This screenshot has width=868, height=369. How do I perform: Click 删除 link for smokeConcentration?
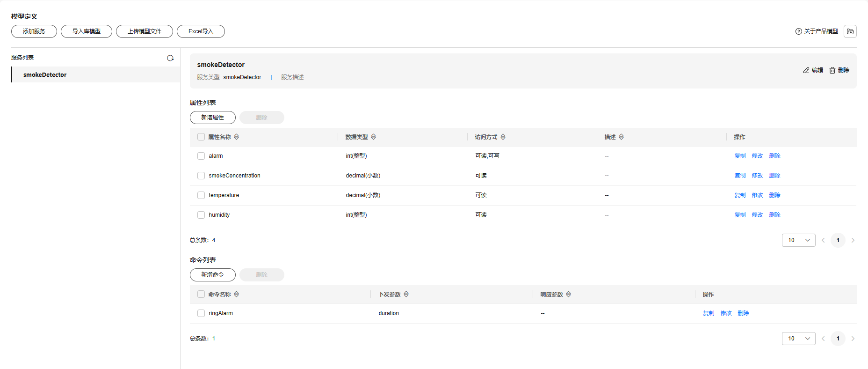(x=774, y=176)
